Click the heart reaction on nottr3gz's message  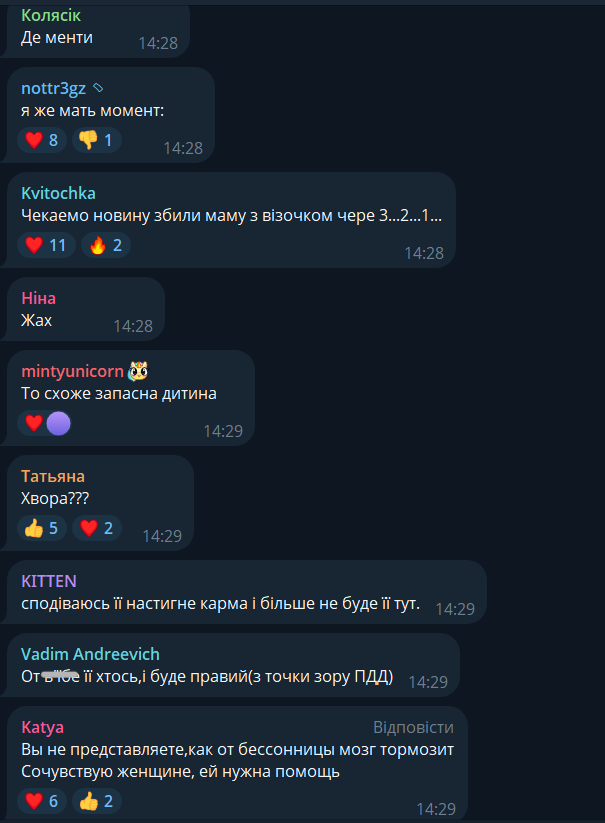(x=41, y=140)
